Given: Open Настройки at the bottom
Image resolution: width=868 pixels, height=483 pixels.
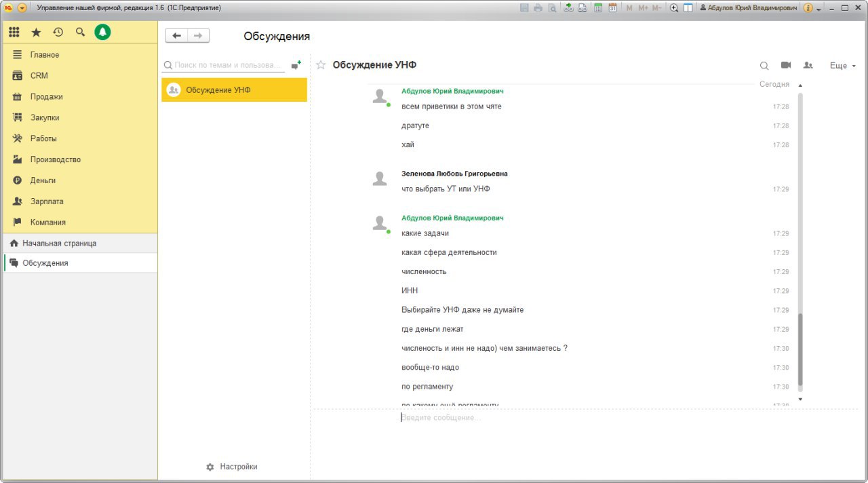Looking at the screenshot, I should [x=232, y=467].
